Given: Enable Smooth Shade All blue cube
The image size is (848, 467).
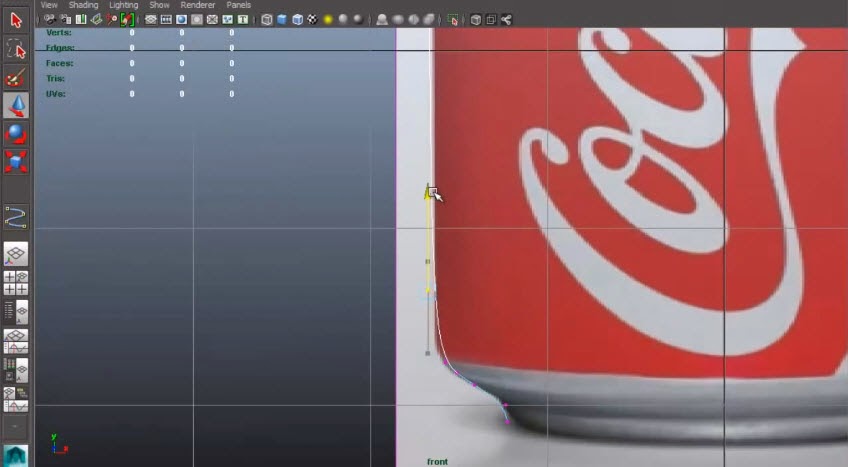Looking at the screenshot, I should (282, 20).
